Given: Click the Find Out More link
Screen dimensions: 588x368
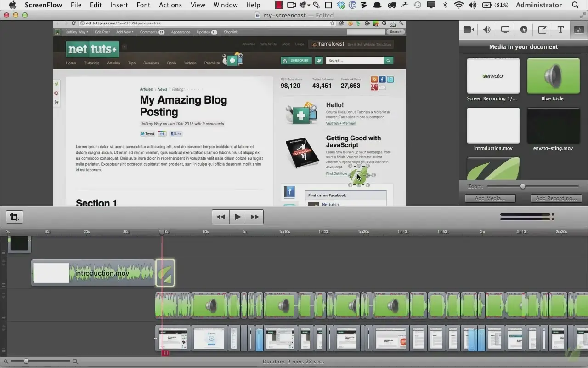Looking at the screenshot, I should tap(337, 173).
